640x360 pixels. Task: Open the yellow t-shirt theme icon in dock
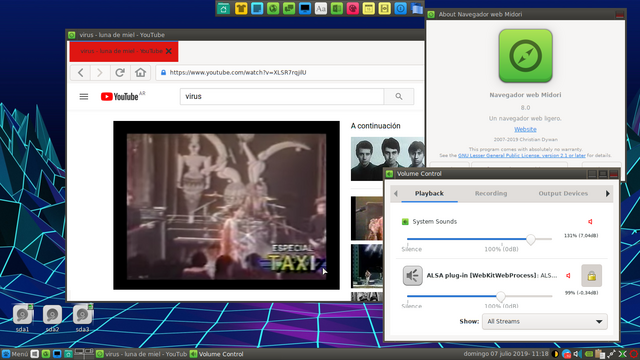[x=241, y=8]
